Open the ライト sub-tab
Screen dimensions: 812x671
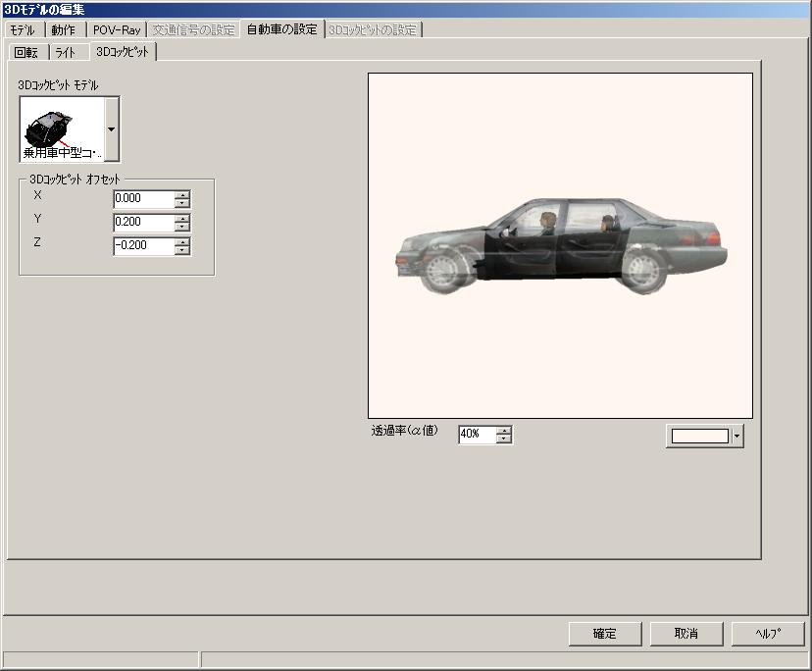(67, 52)
